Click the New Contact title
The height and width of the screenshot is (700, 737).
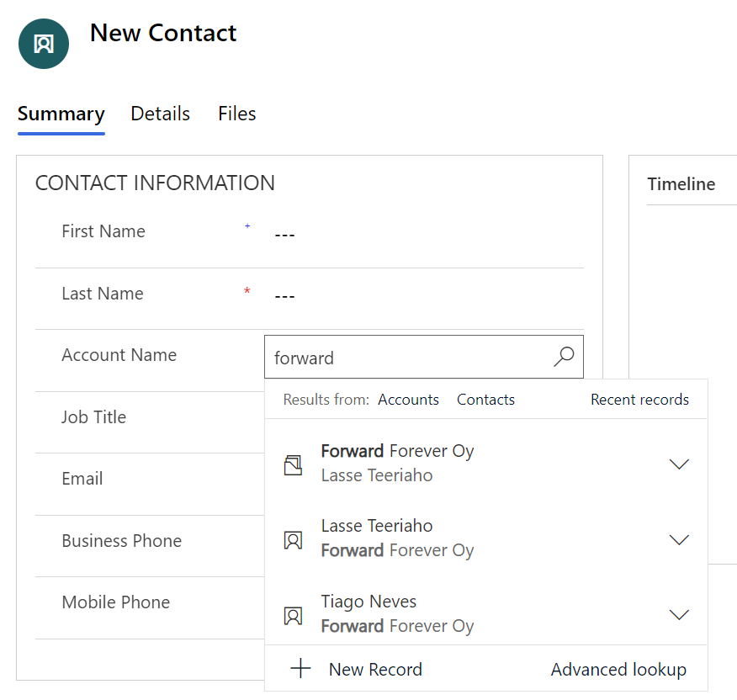tap(163, 33)
